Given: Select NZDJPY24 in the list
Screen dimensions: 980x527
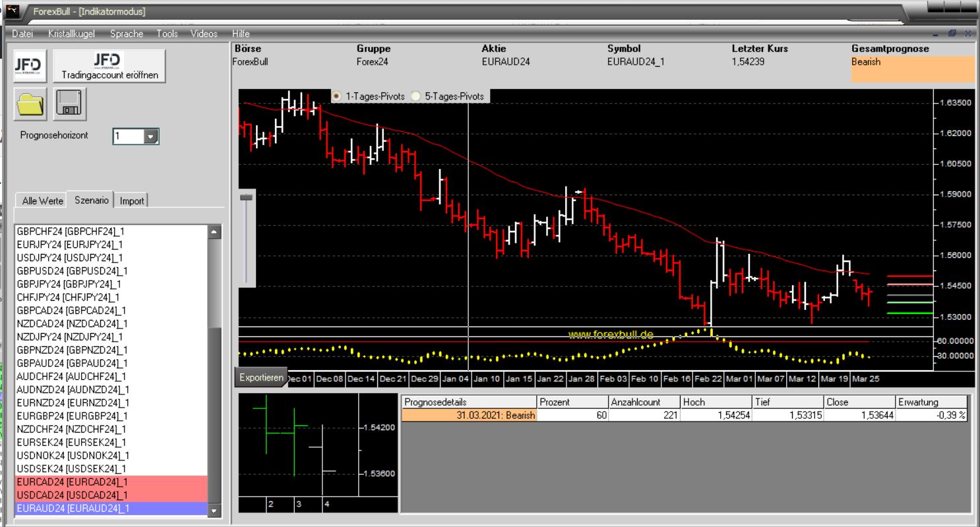Looking at the screenshot, I should click(110, 337).
